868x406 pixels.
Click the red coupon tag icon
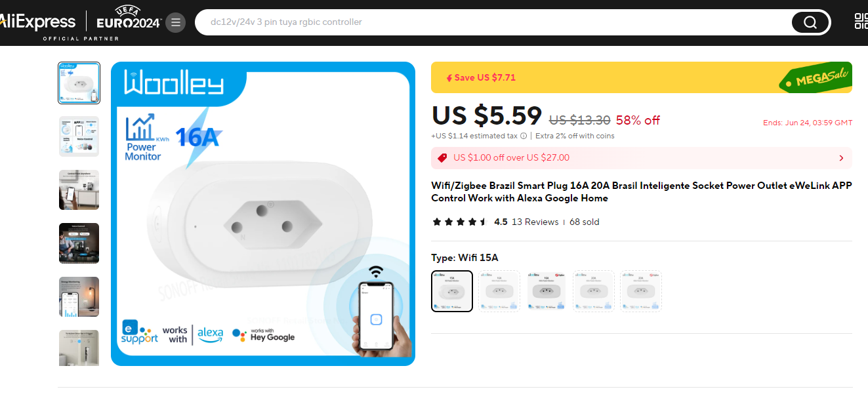442,158
